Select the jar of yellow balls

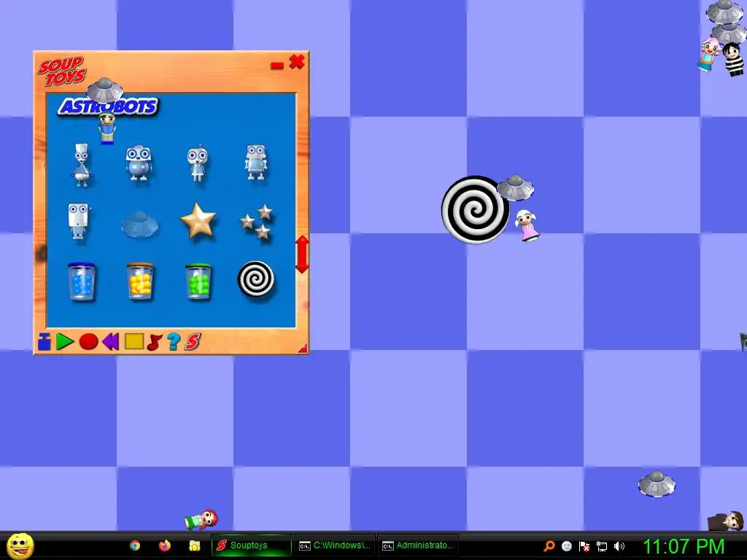point(140,281)
